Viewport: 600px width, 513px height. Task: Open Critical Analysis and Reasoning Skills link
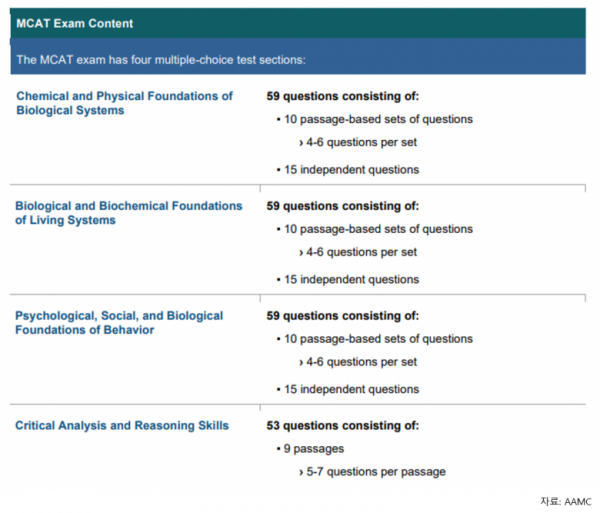[122, 425]
